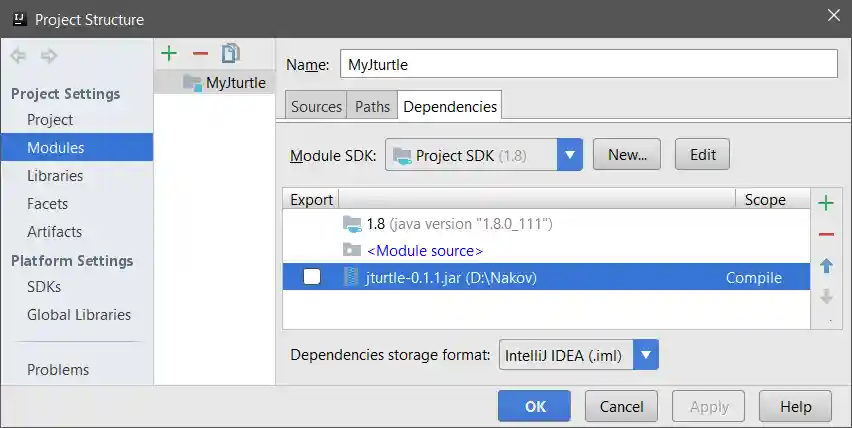The width and height of the screenshot is (852, 428).
Task: Select the MyJturtle module in the tree
Action: (235, 83)
